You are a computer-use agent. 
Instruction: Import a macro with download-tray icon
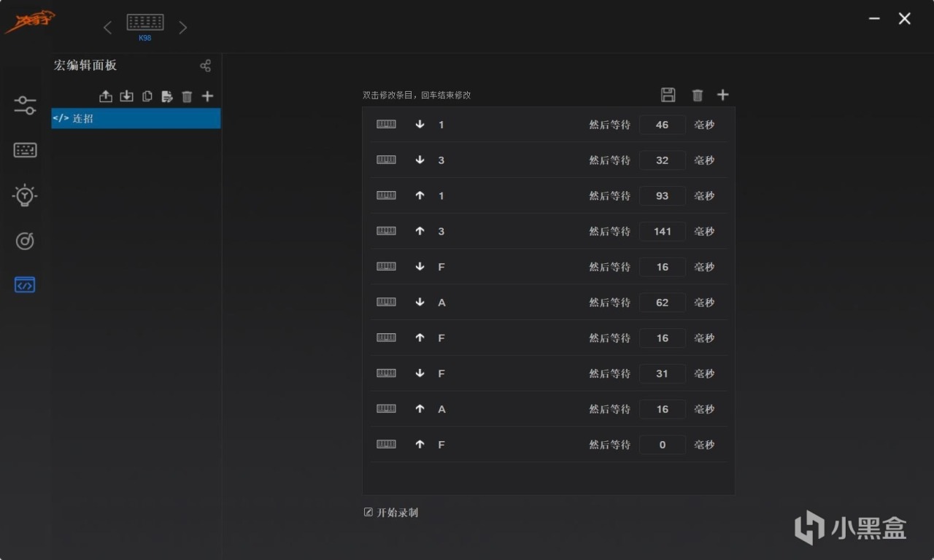pos(126,96)
